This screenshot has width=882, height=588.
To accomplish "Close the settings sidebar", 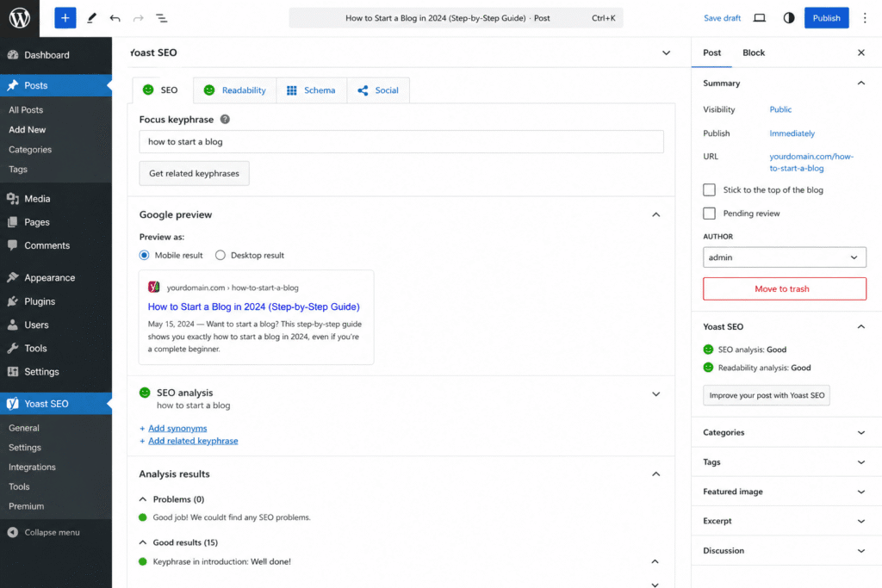I will point(860,53).
